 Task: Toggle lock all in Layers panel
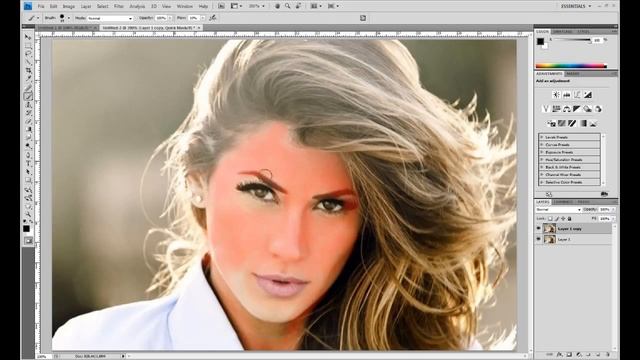coord(569,219)
